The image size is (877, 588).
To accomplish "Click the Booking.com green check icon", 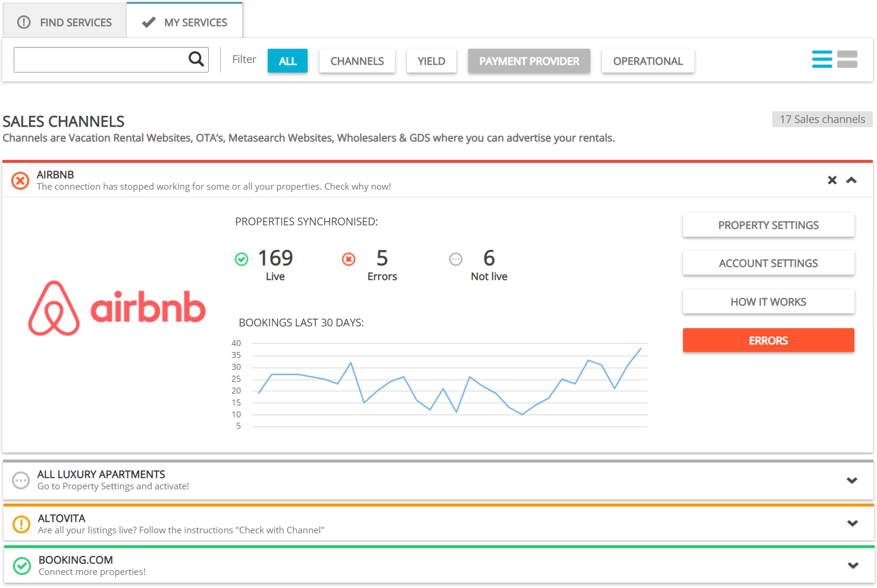I will click(22, 566).
